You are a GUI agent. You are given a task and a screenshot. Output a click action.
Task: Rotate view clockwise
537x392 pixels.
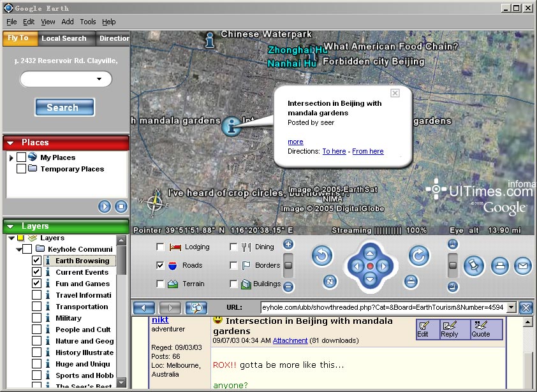coord(419,256)
